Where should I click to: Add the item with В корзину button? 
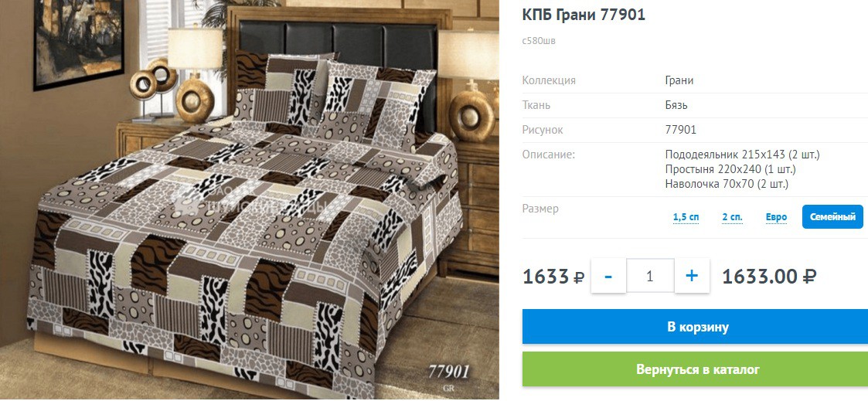tap(697, 327)
